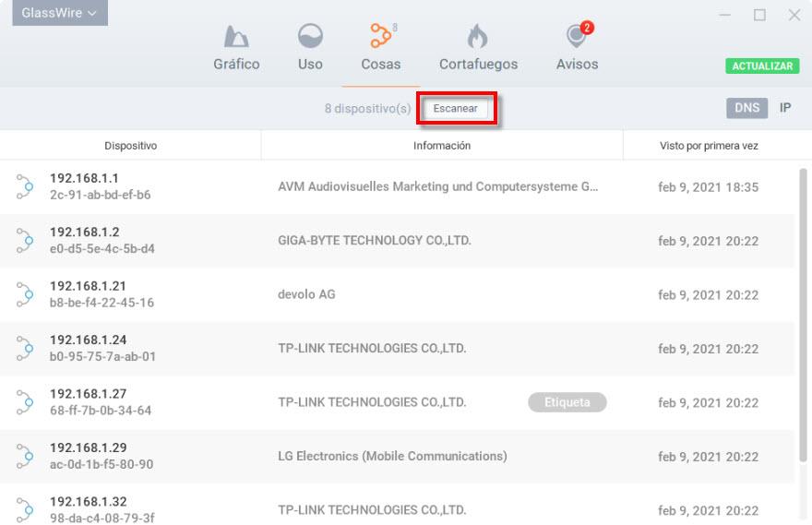Sort by Información column header
Screen dimensions: 812x525
point(442,146)
